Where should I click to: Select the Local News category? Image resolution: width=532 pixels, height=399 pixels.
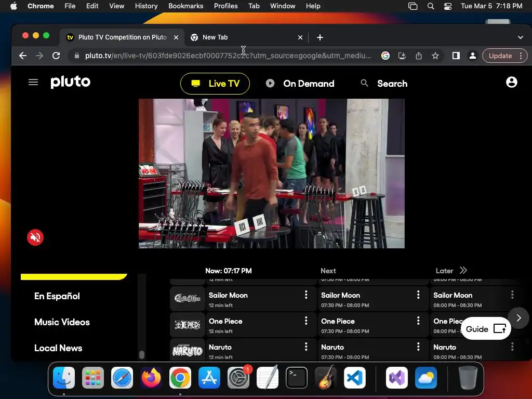pos(58,348)
